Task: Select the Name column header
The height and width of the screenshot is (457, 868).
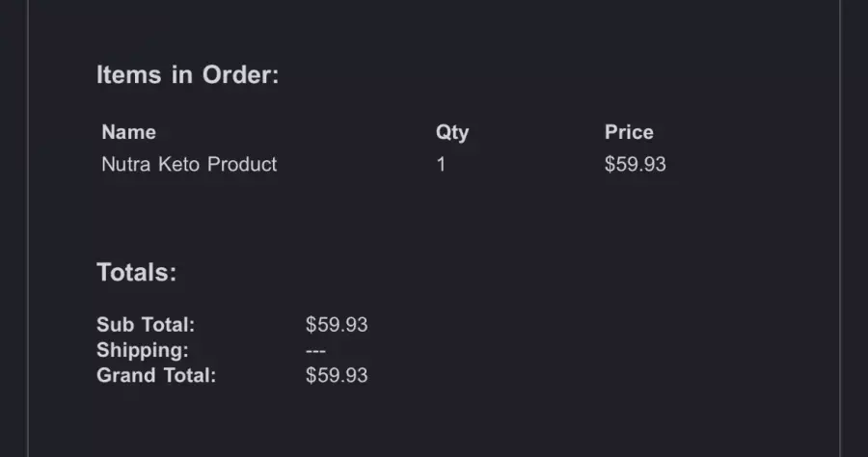Action: click(129, 132)
